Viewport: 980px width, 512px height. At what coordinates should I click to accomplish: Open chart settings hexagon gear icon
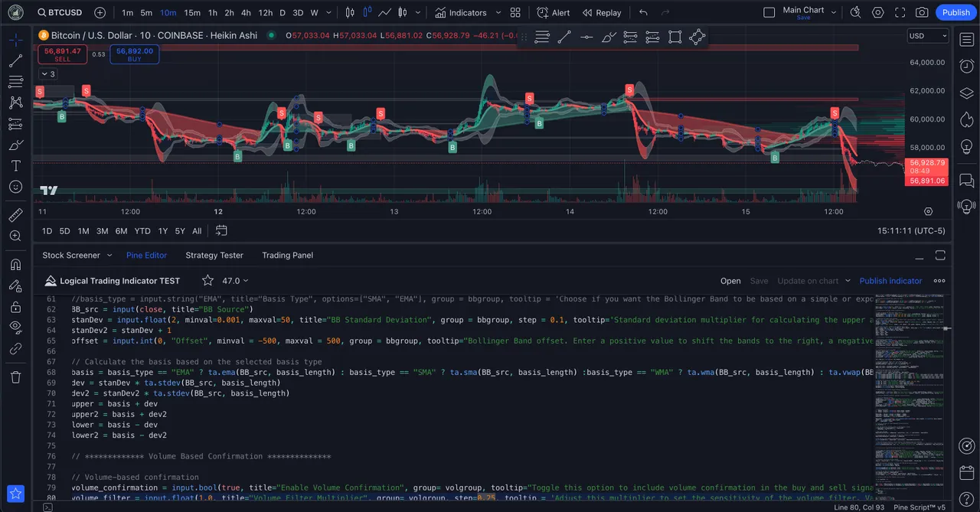point(877,12)
